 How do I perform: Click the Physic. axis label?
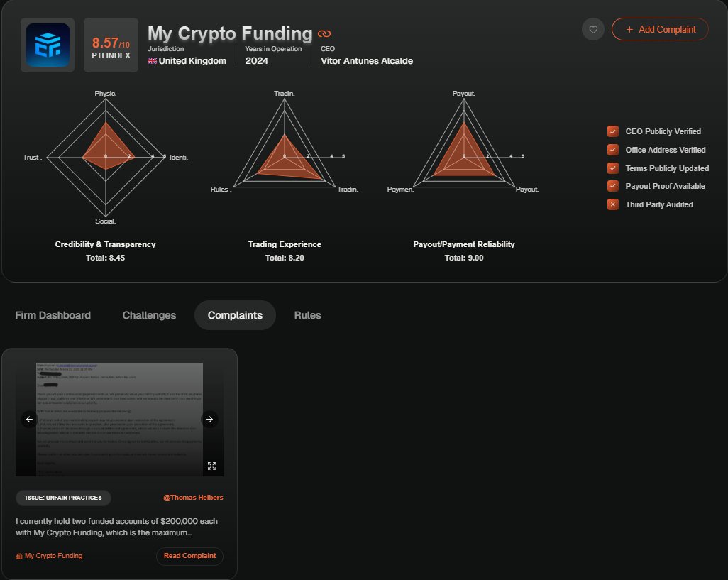click(106, 93)
